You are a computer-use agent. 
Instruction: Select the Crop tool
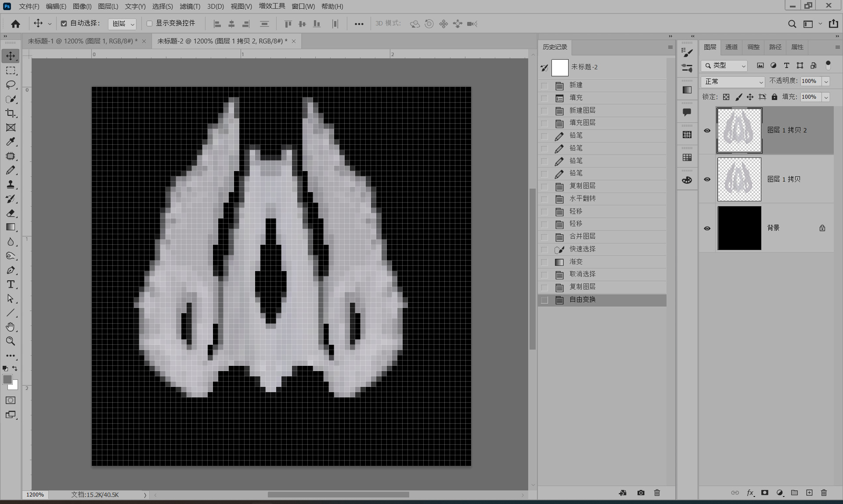[x=11, y=113]
